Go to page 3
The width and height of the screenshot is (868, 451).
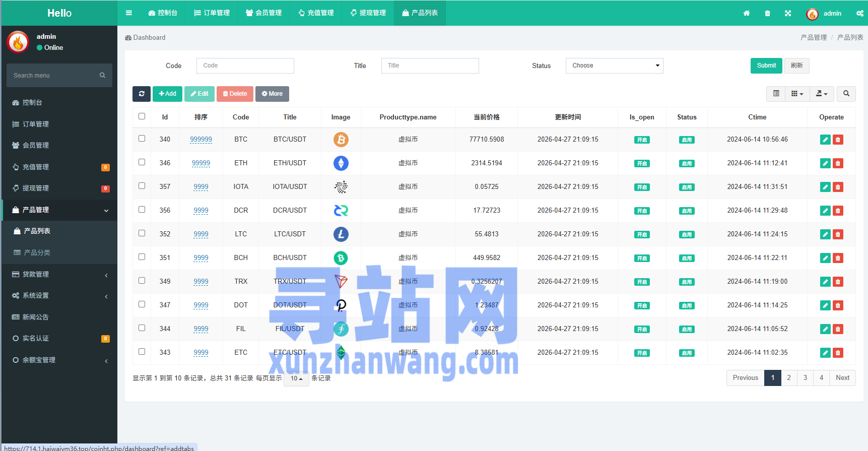tap(805, 378)
